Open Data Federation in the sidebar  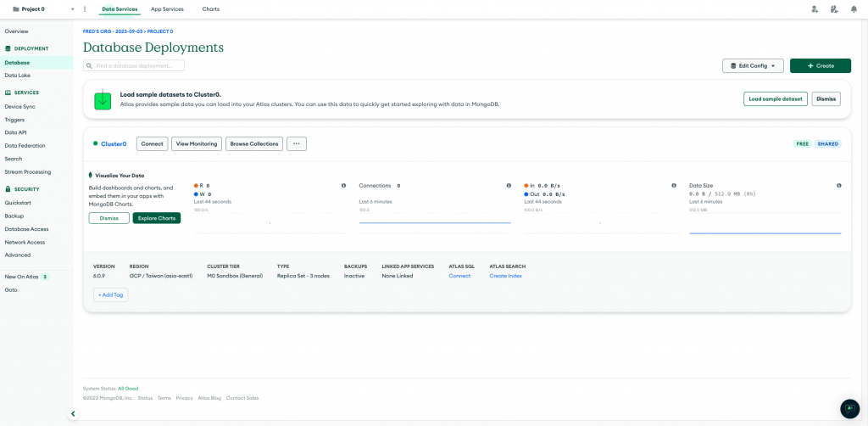(25, 146)
